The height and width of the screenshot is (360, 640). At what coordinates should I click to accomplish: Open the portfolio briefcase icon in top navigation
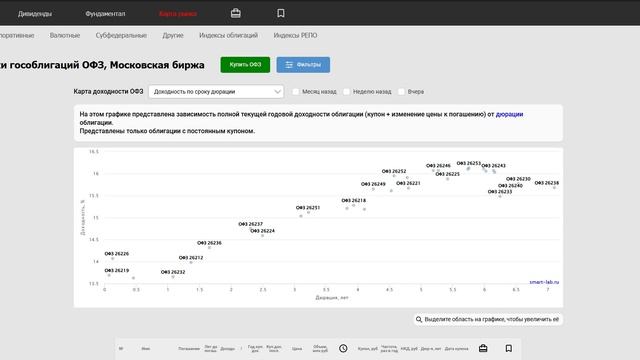coord(236,13)
